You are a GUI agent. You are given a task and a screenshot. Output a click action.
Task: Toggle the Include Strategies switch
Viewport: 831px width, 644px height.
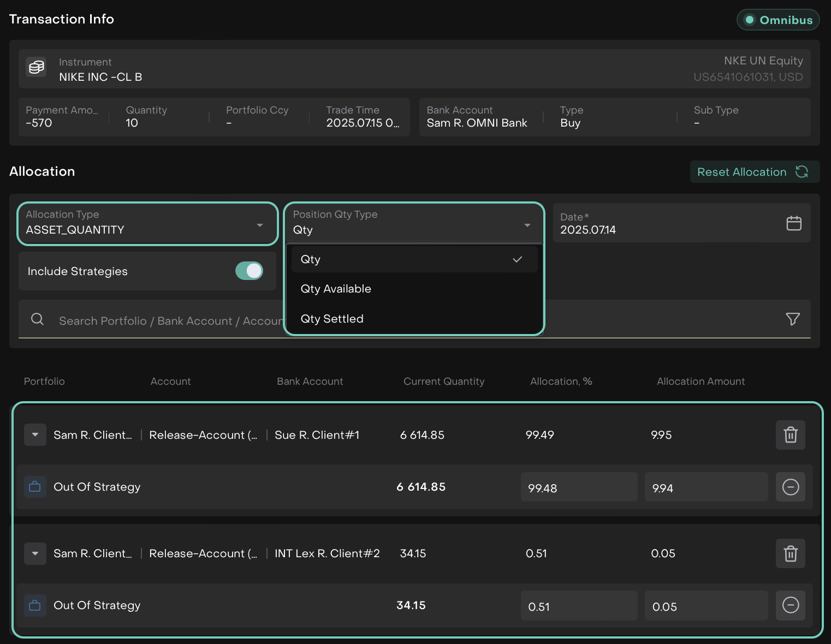[x=249, y=271]
